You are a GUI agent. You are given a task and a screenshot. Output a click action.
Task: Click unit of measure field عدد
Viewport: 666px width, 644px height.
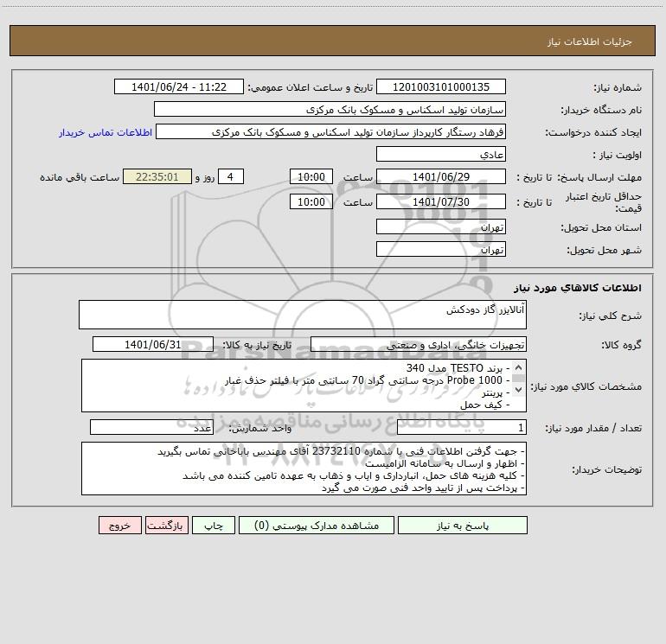coord(151,427)
